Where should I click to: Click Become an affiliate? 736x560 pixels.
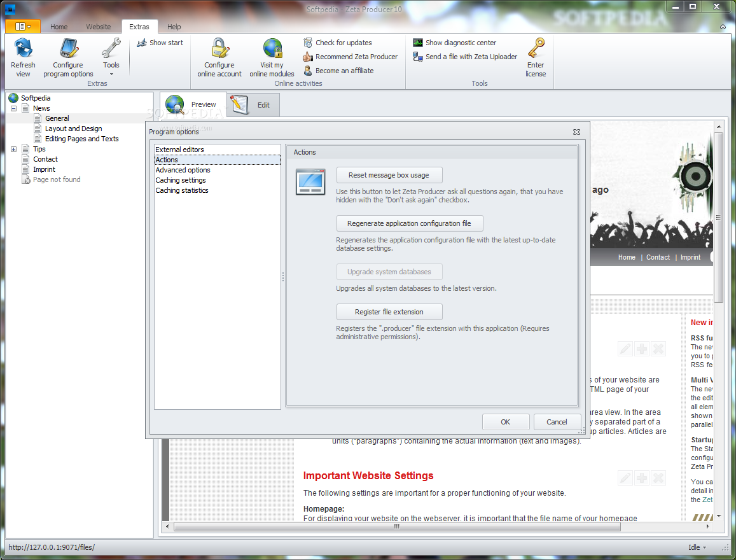[x=338, y=71]
